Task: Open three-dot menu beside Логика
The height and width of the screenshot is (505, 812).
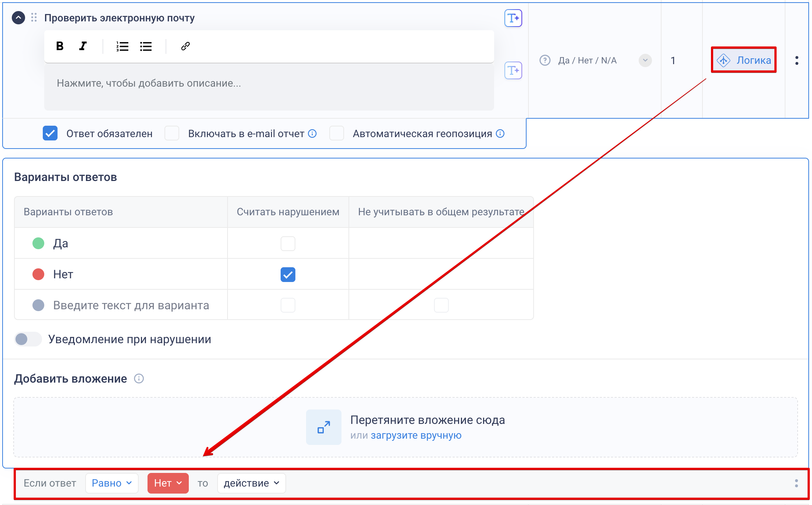Action: pyautogui.click(x=797, y=60)
